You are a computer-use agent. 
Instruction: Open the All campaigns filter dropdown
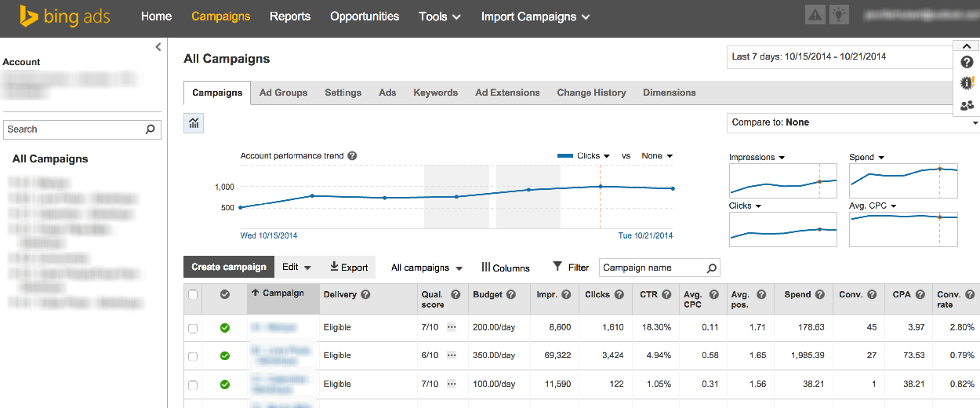click(426, 268)
